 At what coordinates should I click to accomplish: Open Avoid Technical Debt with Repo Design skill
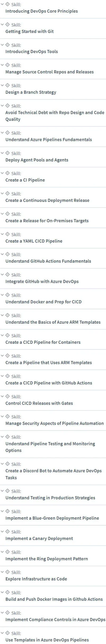pyautogui.click(x=55, y=116)
